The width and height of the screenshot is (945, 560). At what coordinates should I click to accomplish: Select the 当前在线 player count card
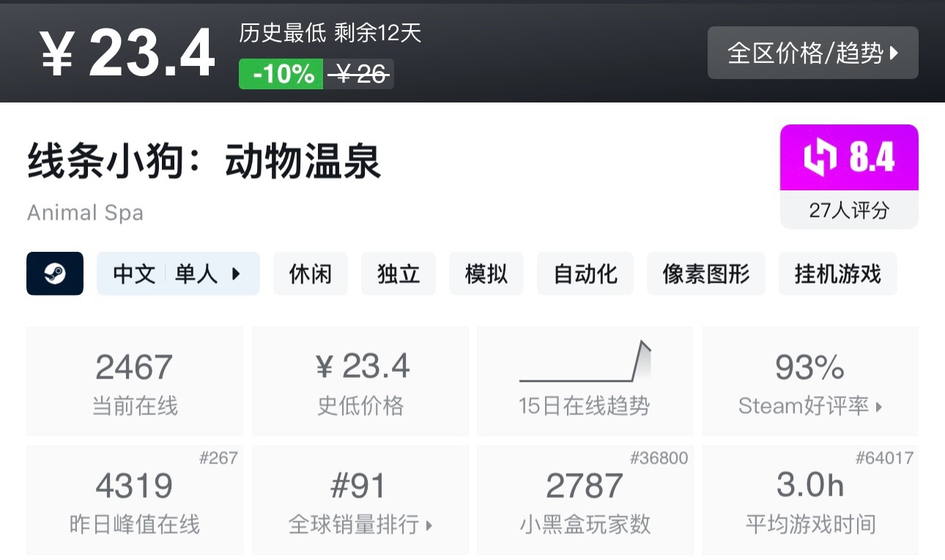(134, 381)
